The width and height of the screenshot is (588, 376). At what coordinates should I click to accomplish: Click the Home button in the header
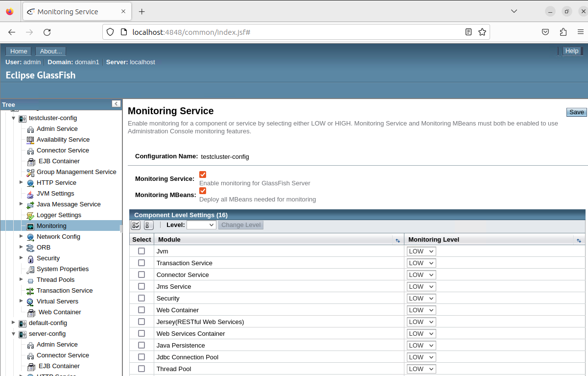tap(19, 51)
